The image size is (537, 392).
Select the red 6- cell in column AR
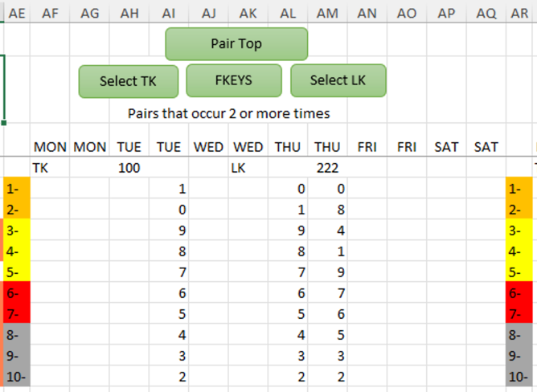(x=519, y=293)
